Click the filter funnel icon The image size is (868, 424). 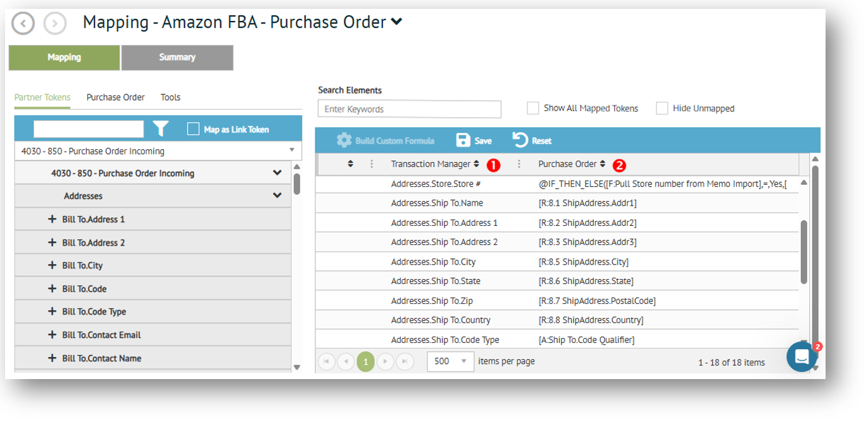point(161,129)
